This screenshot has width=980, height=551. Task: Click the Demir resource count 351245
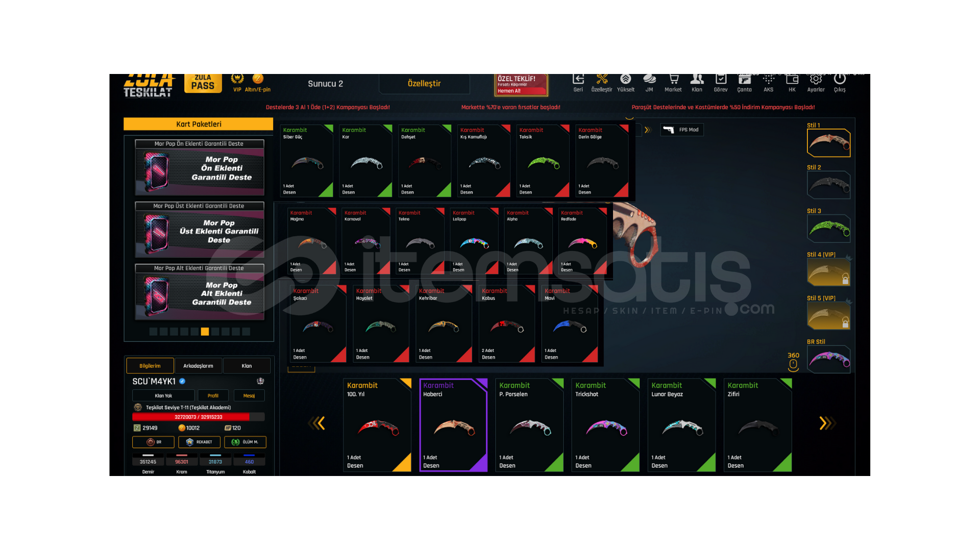(148, 462)
